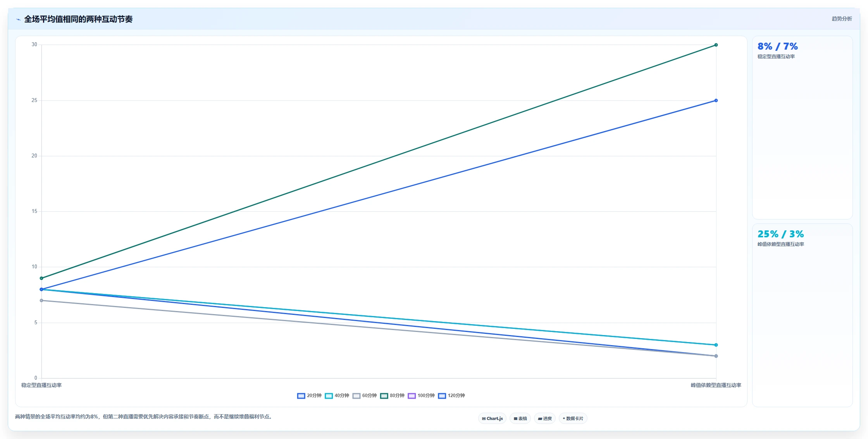Select the 表格 tag pill
Image resolution: width=868 pixels, height=439 pixels.
[520, 418]
